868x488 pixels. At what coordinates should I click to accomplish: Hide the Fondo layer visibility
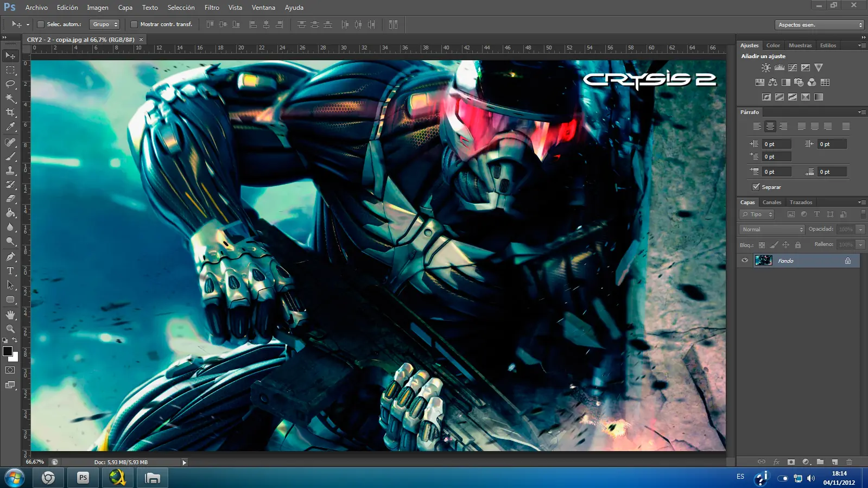(745, 261)
